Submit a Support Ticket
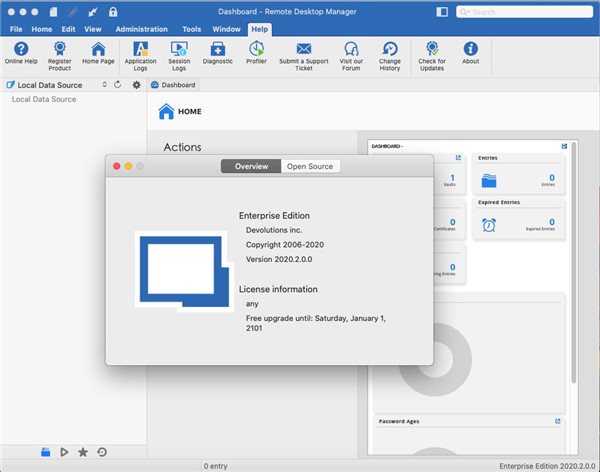The height and width of the screenshot is (472, 600). (304, 56)
